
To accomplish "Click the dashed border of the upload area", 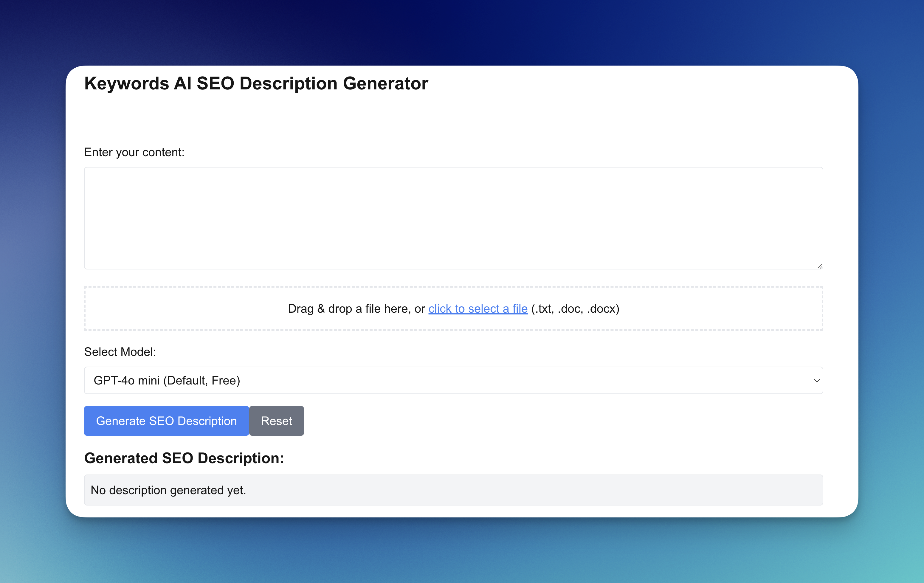I will 453,287.
